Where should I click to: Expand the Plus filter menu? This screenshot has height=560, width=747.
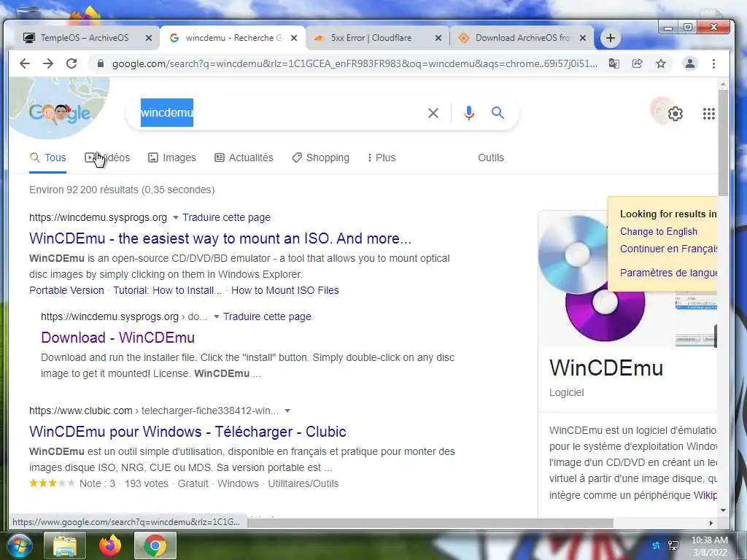click(382, 157)
